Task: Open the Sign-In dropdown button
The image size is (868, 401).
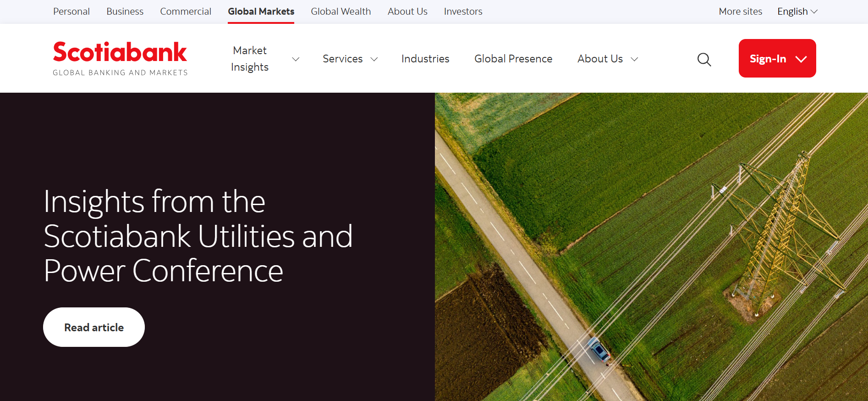Action: 777,58
